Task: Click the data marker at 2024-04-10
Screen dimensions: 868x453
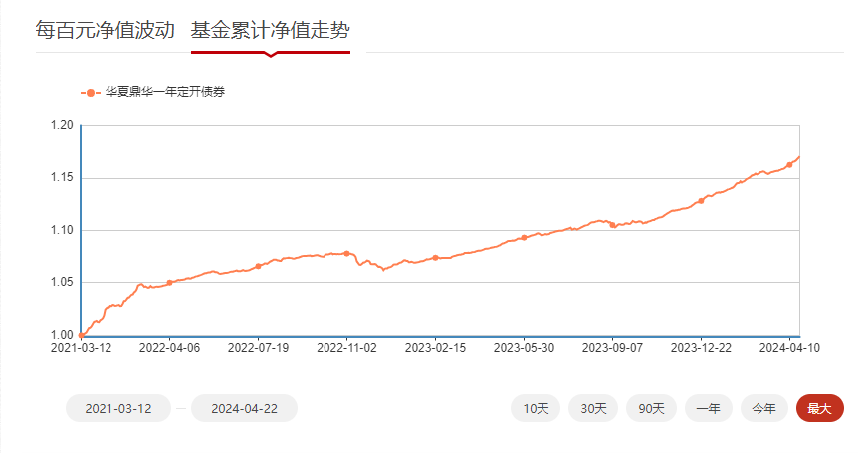Action: click(x=789, y=165)
